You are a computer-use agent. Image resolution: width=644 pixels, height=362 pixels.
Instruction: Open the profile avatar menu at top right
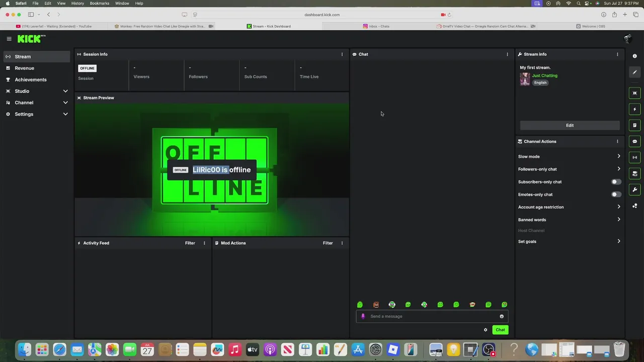point(627,39)
